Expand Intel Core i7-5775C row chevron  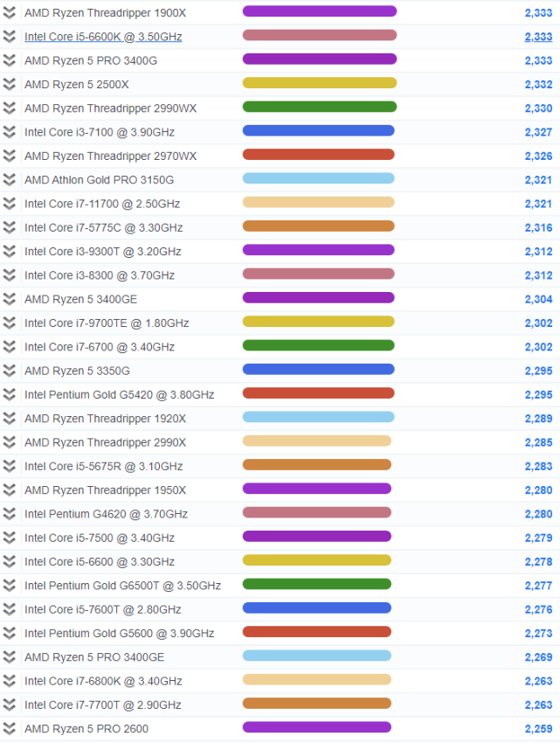point(9,227)
